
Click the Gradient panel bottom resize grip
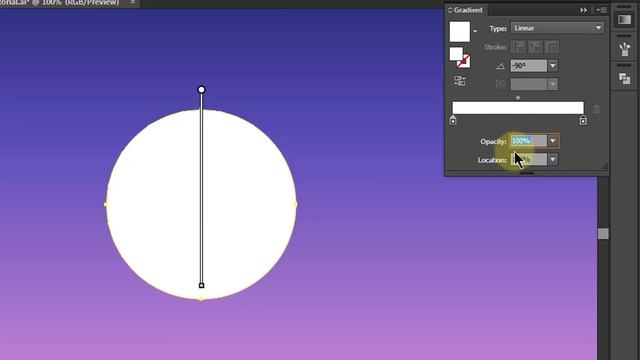pyautogui.click(x=527, y=173)
